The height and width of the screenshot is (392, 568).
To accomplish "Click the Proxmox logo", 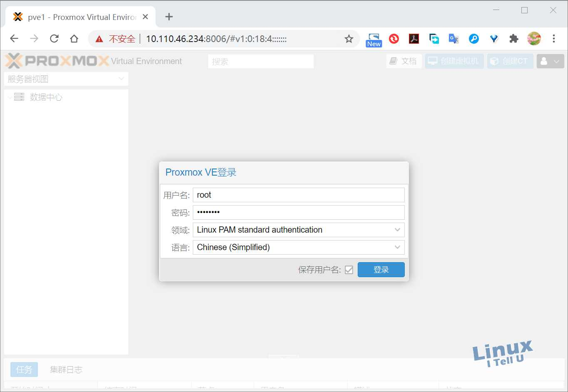I will [57, 61].
